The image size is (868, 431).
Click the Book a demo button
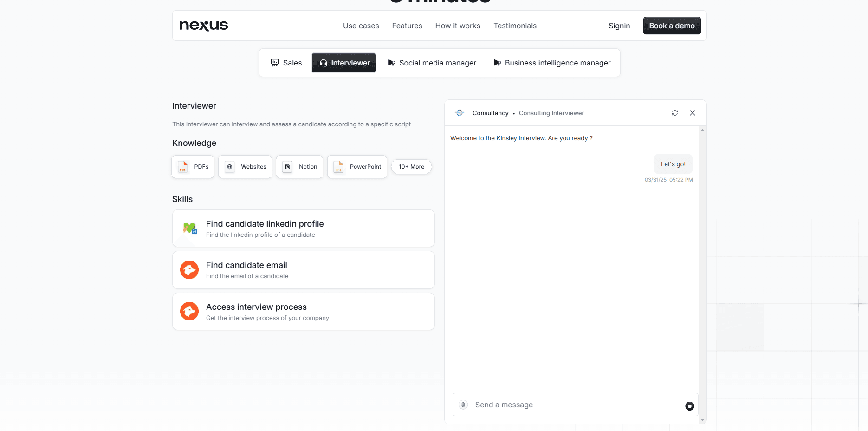pos(672,26)
